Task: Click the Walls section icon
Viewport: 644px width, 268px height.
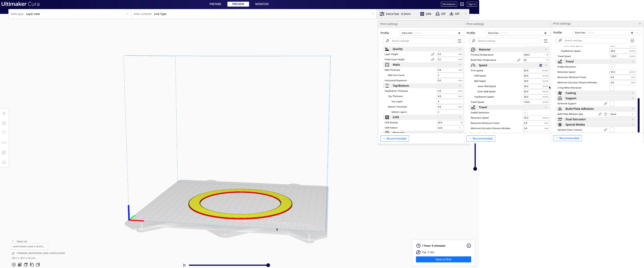Action: point(387,65)
